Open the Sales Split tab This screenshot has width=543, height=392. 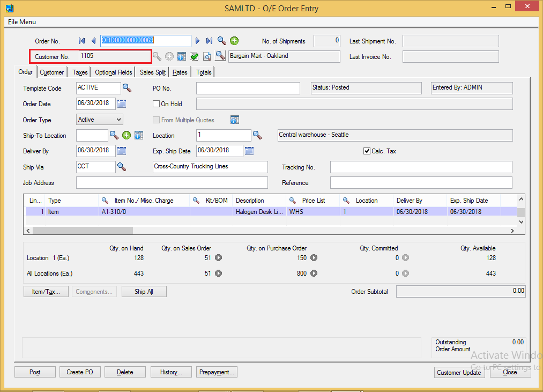click(153, 72)
